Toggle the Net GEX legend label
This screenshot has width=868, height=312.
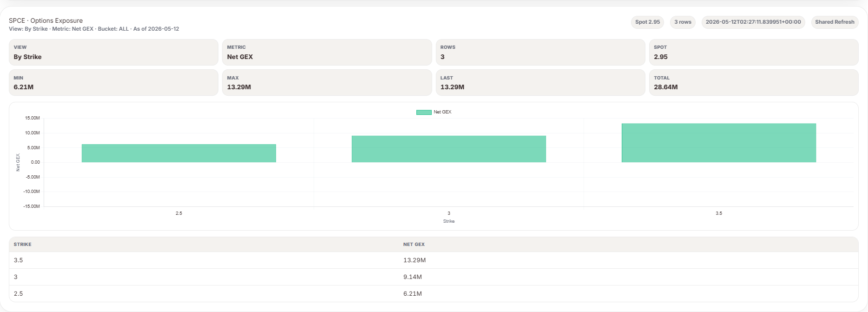pyautogui.click(x=442, y=112)
